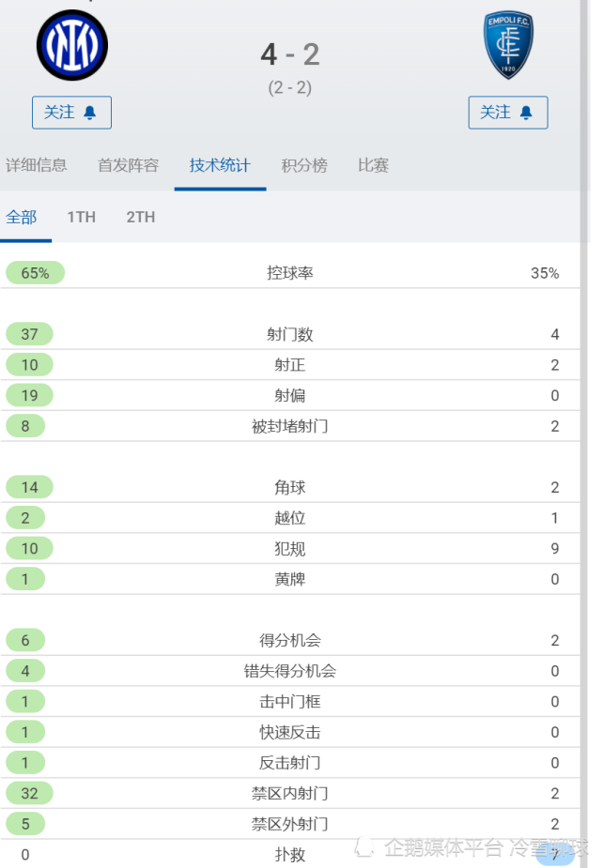Click the (2 - 2) halftime score
Image resolution: width=602 pixels, height=868 pixels.
290,87
